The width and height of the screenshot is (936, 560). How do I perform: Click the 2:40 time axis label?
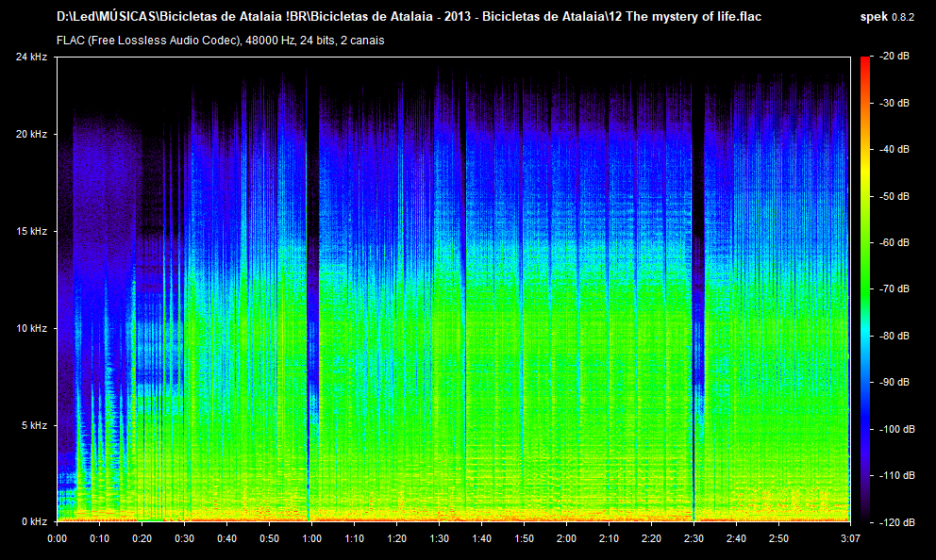(x=736, y=538)
